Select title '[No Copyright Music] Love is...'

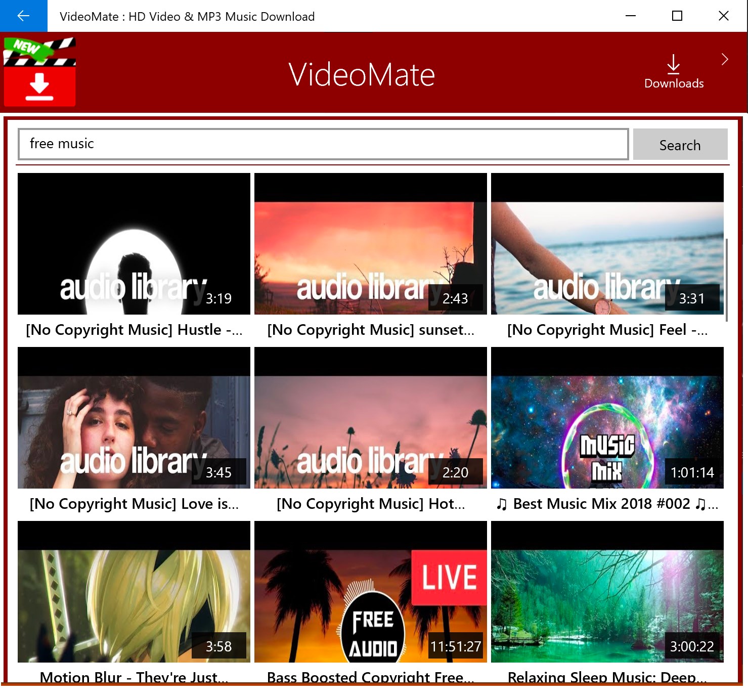pyautogui.click(x=134, y=504)
